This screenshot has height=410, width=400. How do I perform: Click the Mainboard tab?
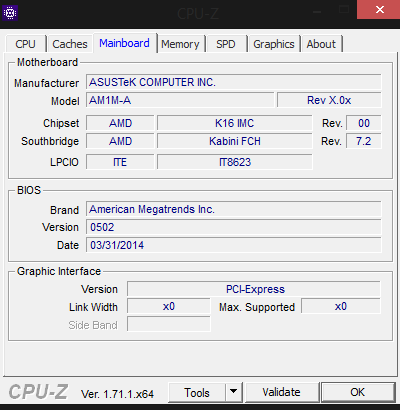click(x=124, y=43)
